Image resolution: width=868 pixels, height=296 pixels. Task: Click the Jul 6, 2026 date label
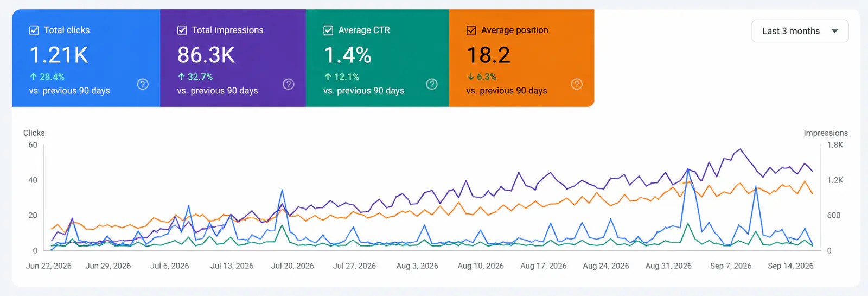(x=170, y=266)
